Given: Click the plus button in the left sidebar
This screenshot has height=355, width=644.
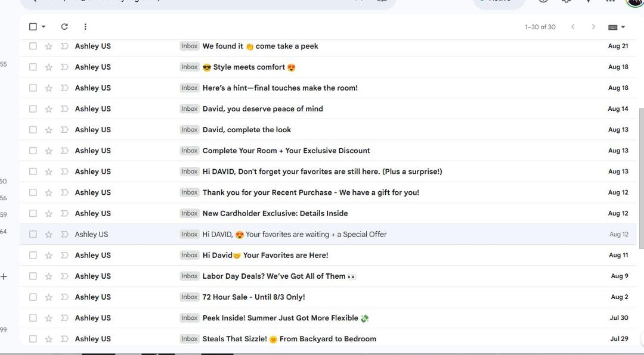Looking at the screenshot, I should pyautogui.click(x=4, y=276).
